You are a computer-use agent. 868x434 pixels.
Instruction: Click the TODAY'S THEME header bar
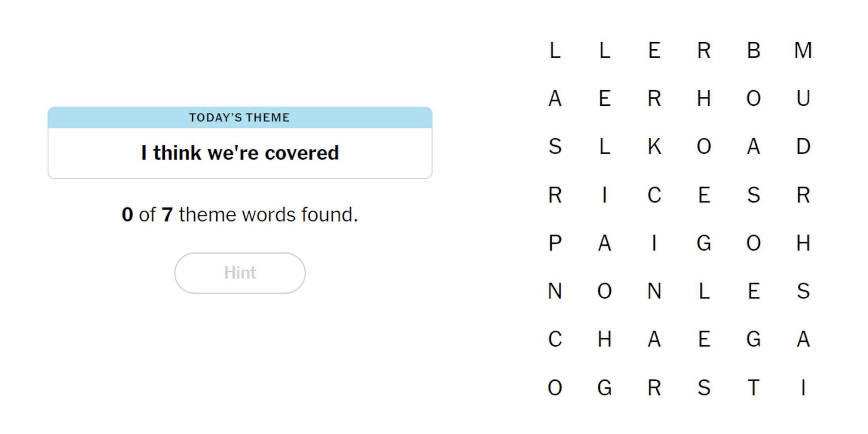pos(239,117)
